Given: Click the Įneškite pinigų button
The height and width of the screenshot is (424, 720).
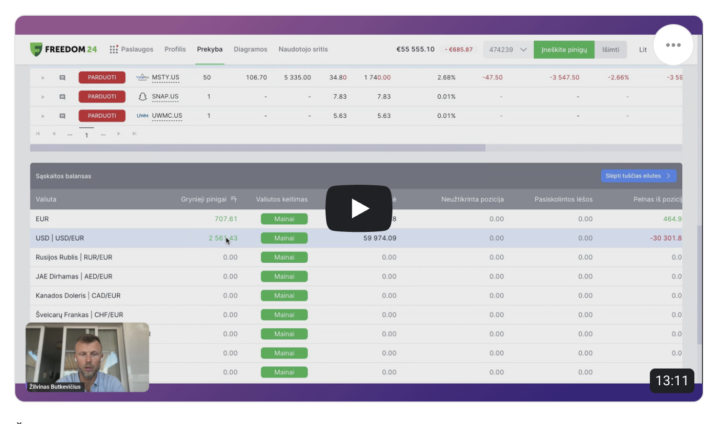Looking at the screenshot, I should pyautogui.click(x=564, y=50).
